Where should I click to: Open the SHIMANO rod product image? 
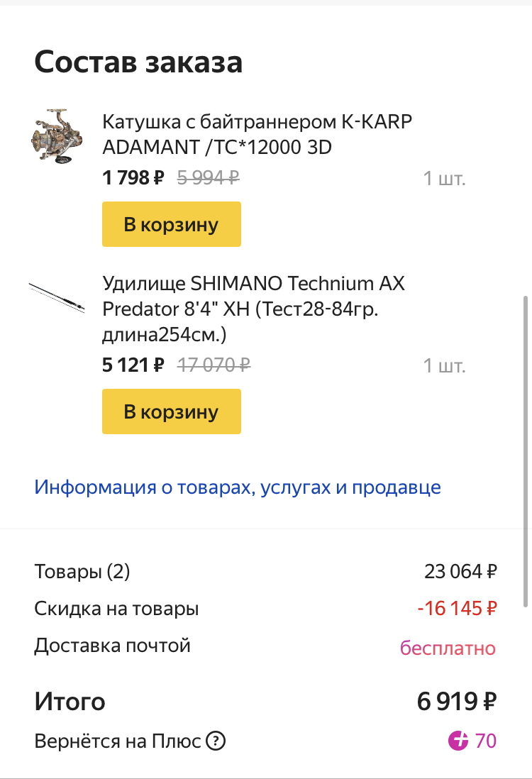(57, 297)
